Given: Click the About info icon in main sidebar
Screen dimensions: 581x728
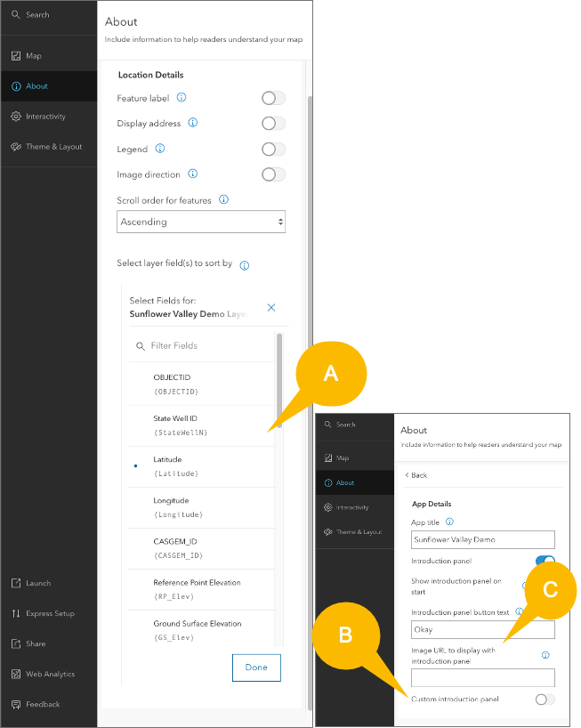Looking at the screenshot, I should point(16,86).
